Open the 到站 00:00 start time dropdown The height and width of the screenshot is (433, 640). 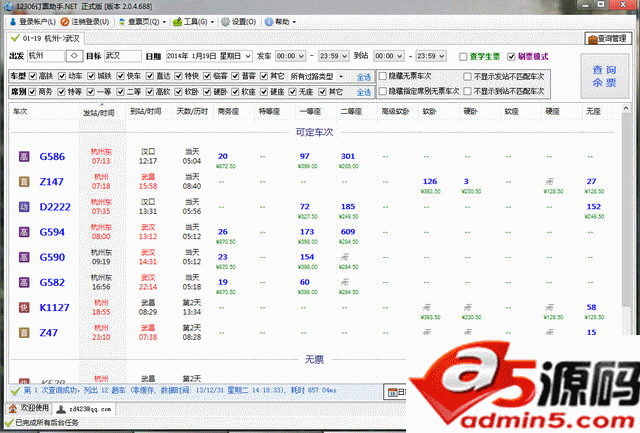point(400,56)
